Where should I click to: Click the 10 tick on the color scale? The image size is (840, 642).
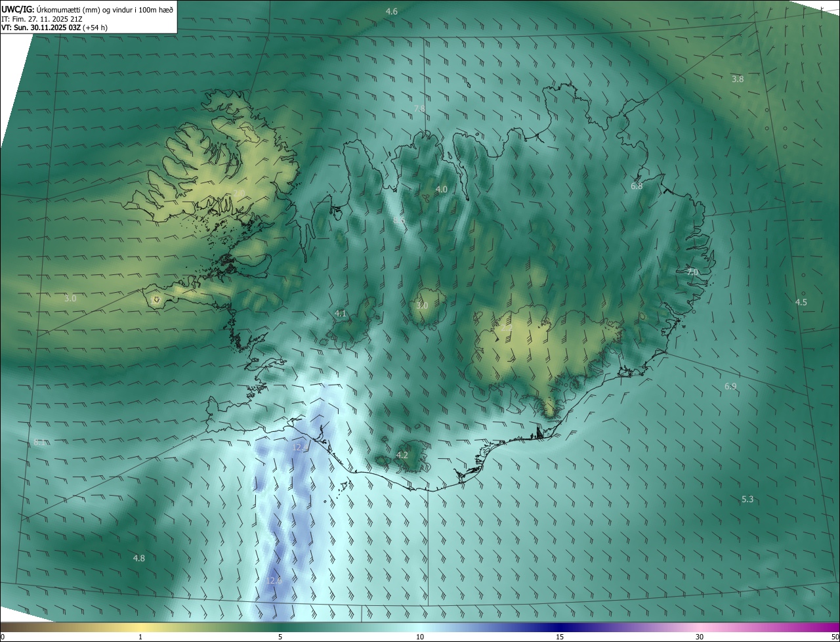point(420,637)
